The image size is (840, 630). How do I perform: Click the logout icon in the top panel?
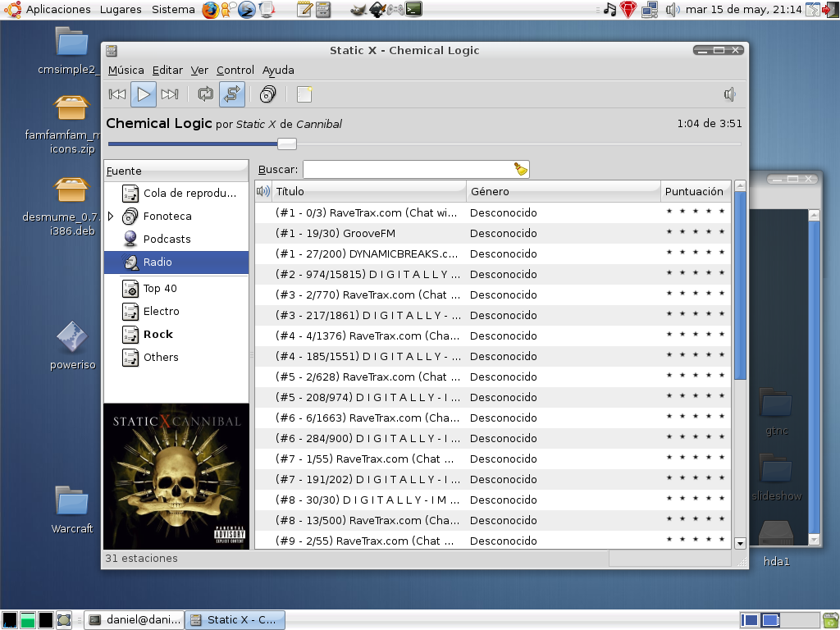click(830, 10)
